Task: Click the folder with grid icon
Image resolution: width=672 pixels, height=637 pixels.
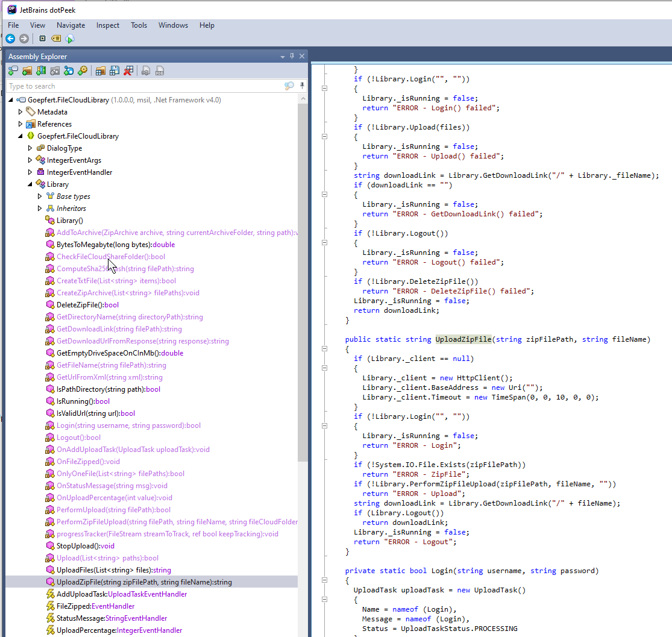Action: pos(101,71)
